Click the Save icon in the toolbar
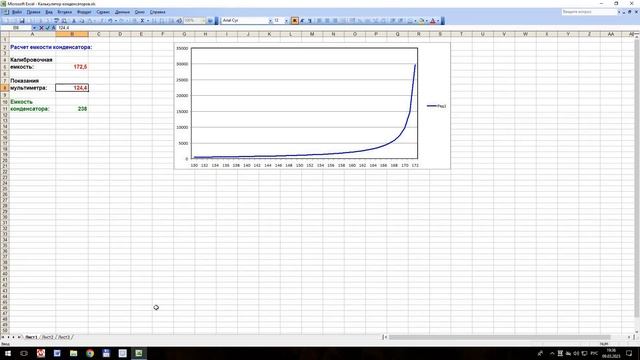 pos(22,20)
